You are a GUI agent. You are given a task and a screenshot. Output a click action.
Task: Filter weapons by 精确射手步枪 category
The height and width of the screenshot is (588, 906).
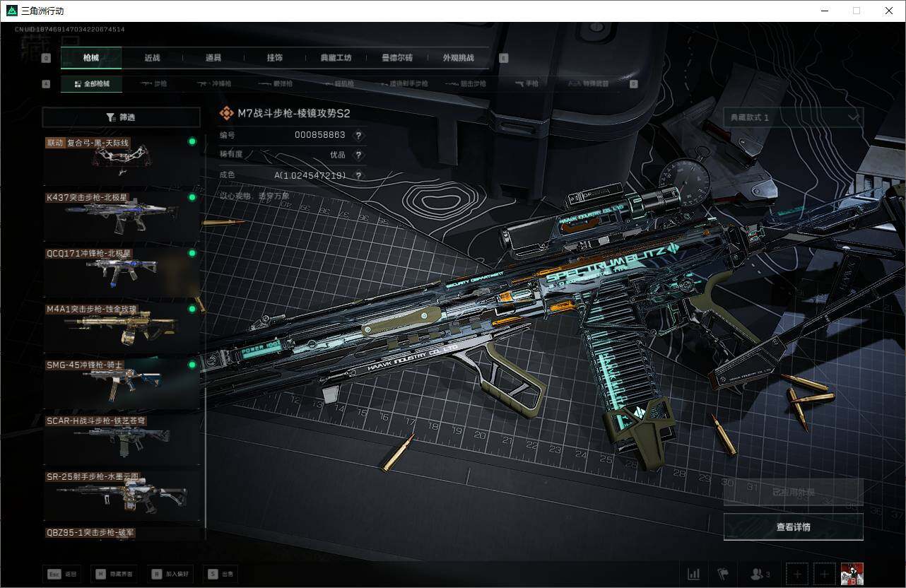[x=403, y=83]
